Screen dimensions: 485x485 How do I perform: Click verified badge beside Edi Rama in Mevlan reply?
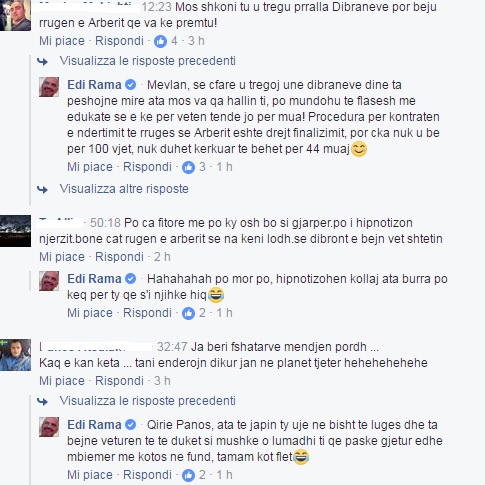130,85
